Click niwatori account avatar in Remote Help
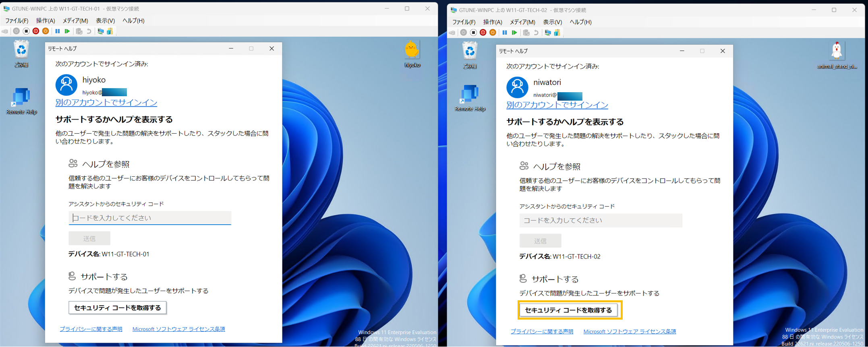868x347 pixels. [x=517, y=87]
